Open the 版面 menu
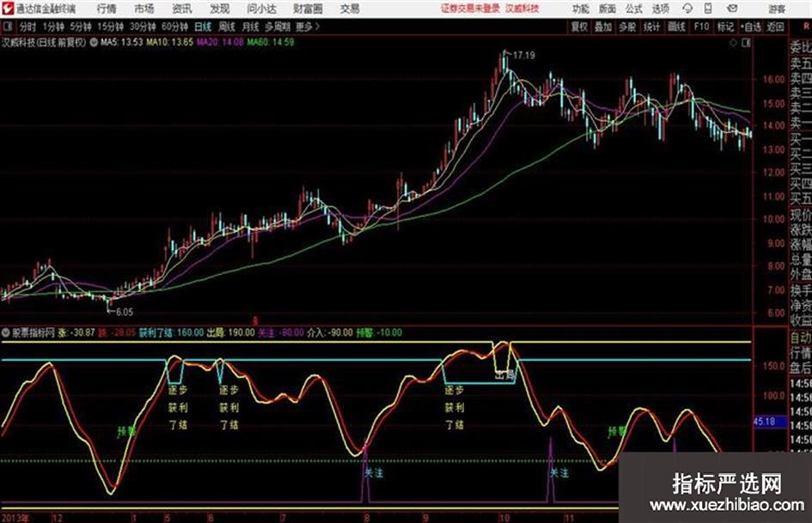812x523 pixels. pos(607,9)
